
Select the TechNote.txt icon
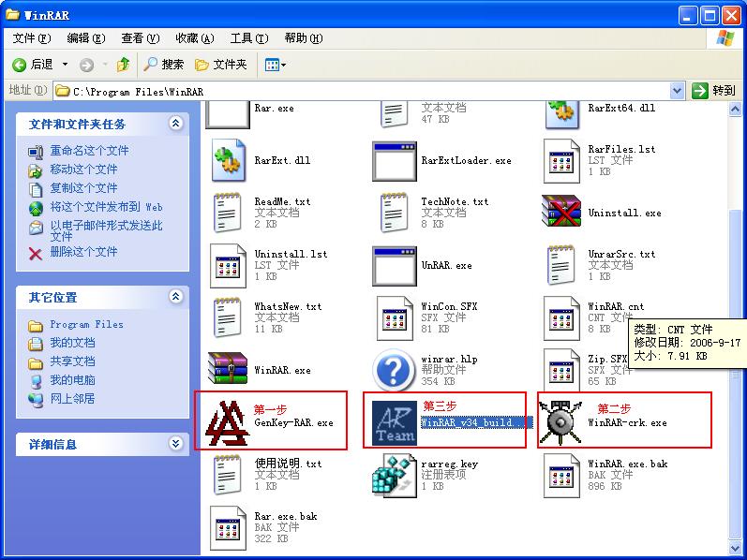click(394, 213)
